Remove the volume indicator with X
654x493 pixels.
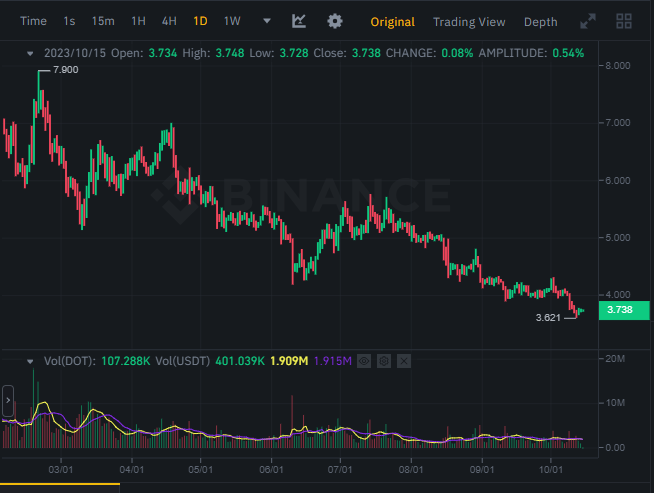[x=404, y=361]
